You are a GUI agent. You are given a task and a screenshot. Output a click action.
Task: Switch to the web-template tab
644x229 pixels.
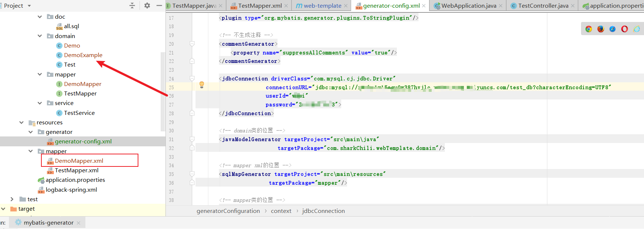pyautogui.click(x=322, y=5)
